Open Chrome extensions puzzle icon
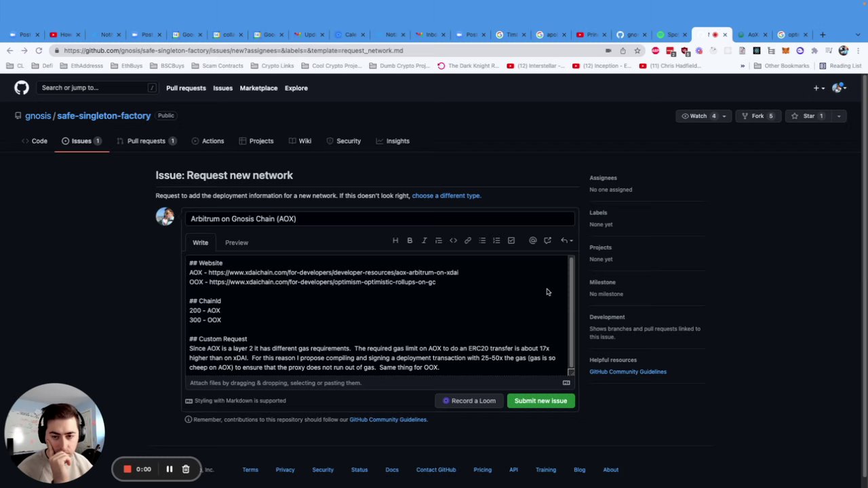This screenshot has width=868, height=488. click(814, 51)
